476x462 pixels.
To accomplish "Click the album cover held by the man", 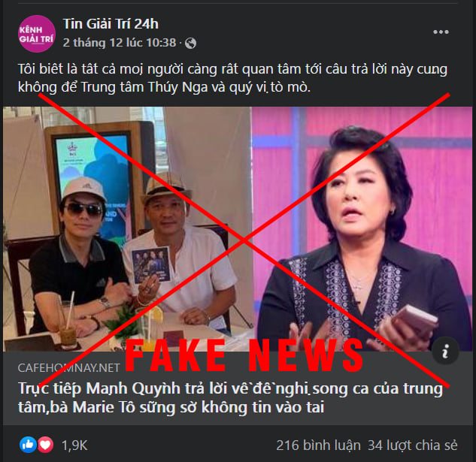I will click(x=151, y=264).
